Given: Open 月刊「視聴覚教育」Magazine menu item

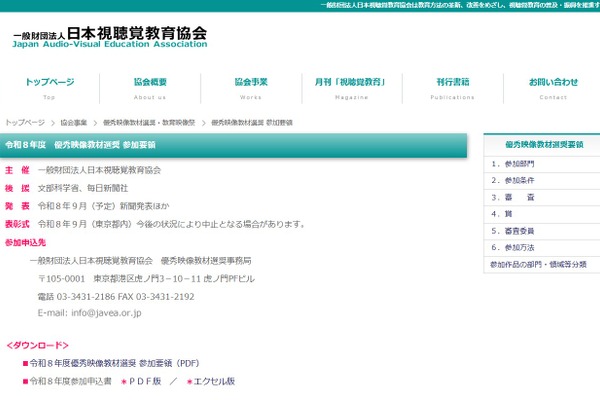Looking at the screenshot, I should pos(352,88).
